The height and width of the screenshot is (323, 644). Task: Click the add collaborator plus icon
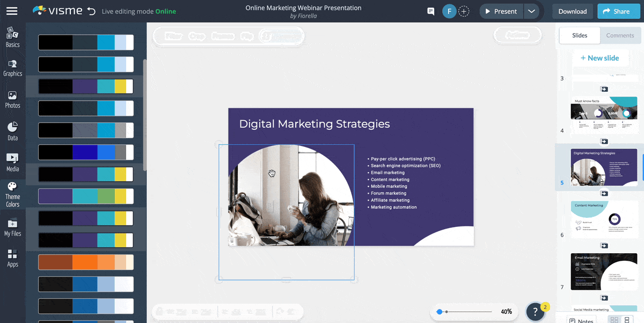pos(464,11)
